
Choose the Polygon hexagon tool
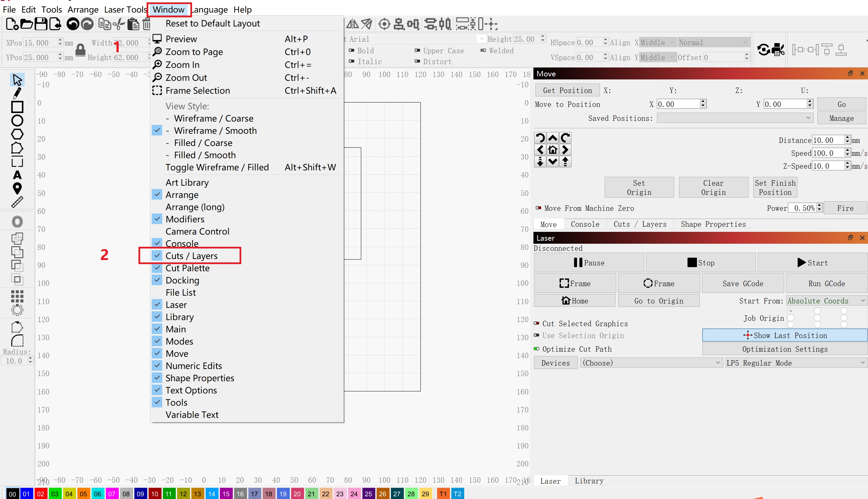click(17, 134)
